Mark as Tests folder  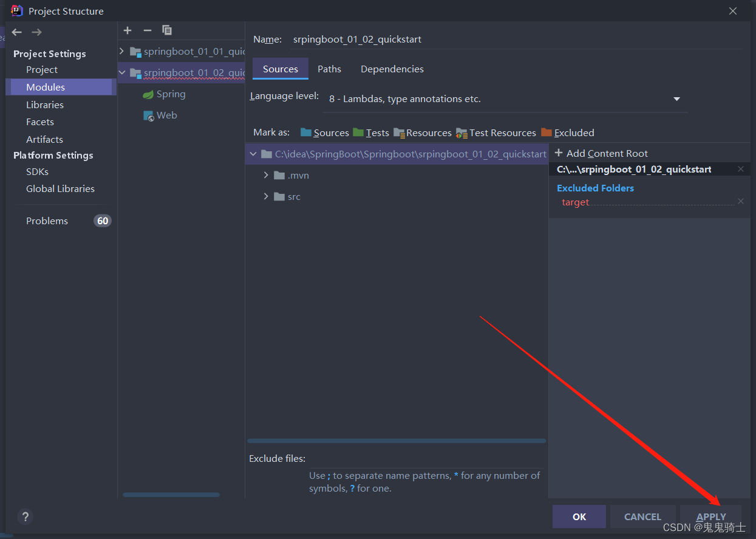(371, 132)
